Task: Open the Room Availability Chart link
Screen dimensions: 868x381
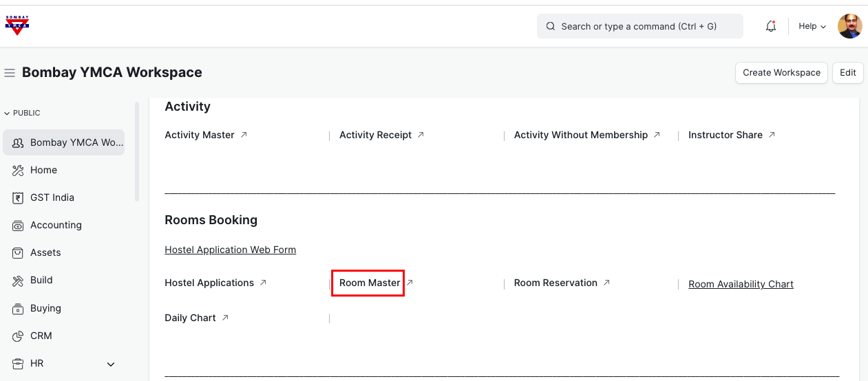Action: (x=741, y=284)
